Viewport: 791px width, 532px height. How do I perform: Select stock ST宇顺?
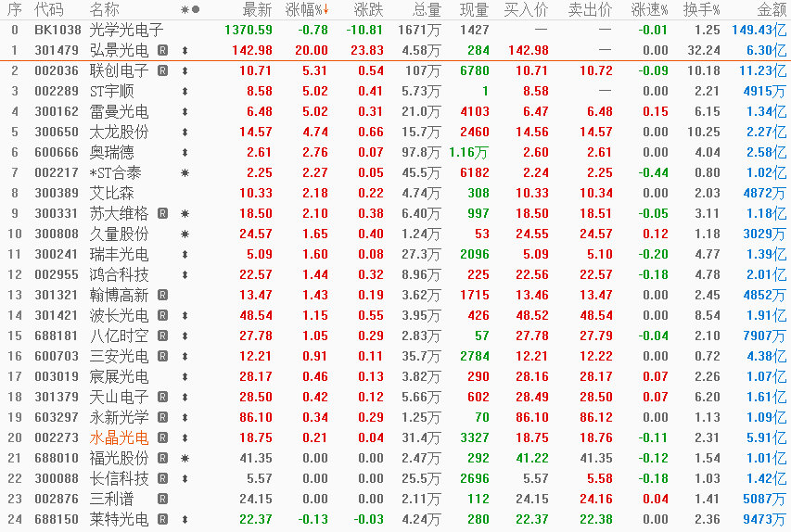(111, 91)
